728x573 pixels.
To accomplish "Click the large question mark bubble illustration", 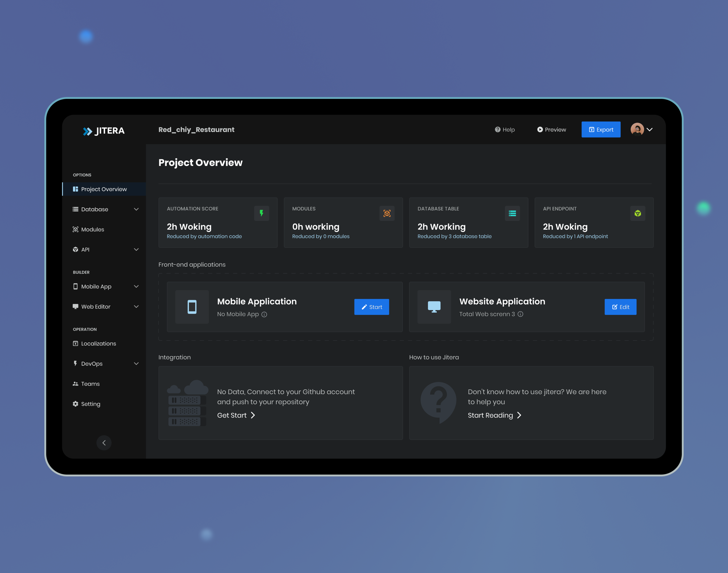I will 438,402.
